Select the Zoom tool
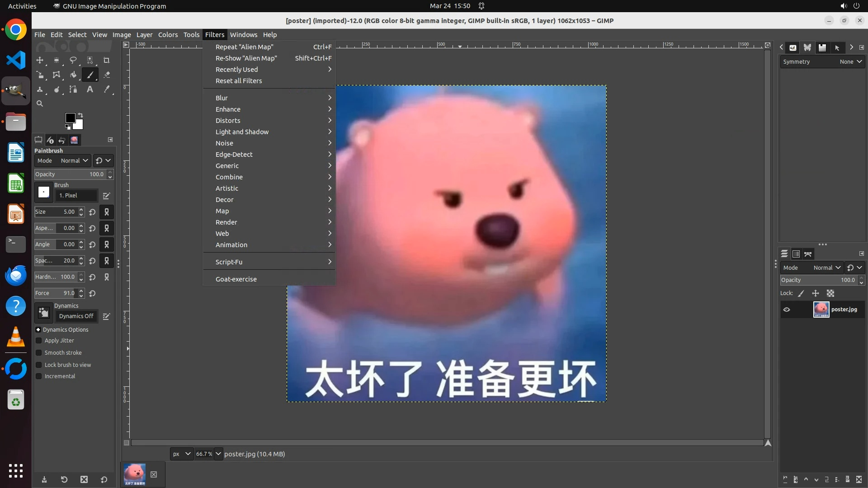 pos(40,103)
